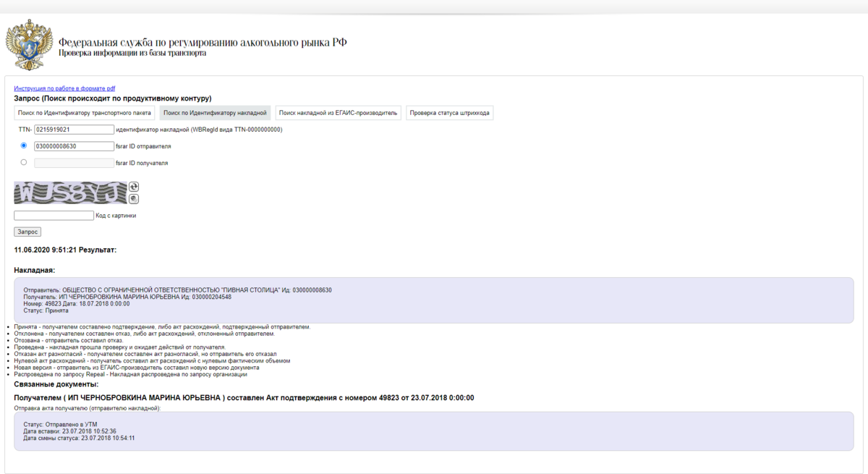Open the Инструкция по работе PDF link

[x=64, y=88]
